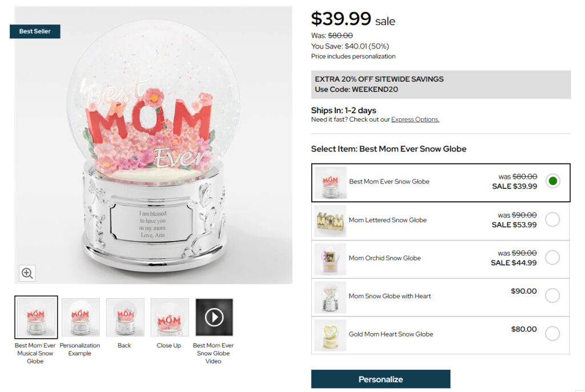Select the Best Mom Ever Musical Snow Globe thumbnail
Screen dimensions: 585x392
click(36, 316)
